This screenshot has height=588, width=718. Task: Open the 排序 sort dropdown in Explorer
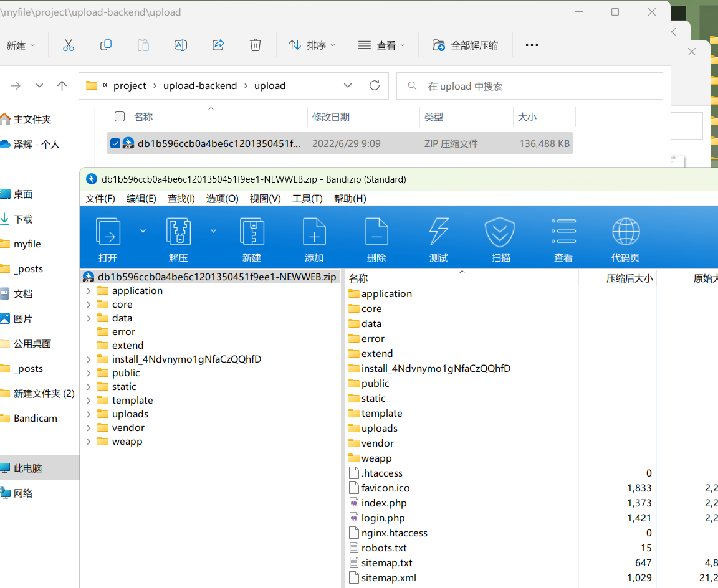pyautogui.click(x=312, y=45)
